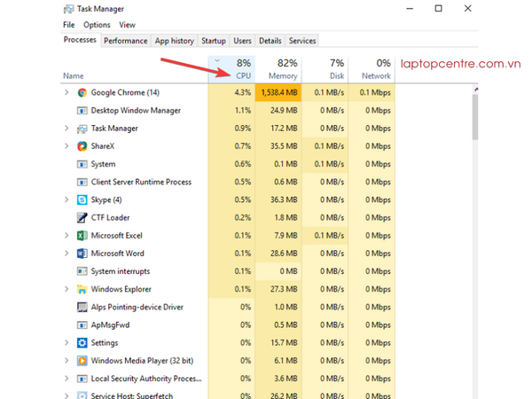Viewport: 532px width, 399px height.
Task: Click the Task Manager process icon
Action: click(82, 129)
